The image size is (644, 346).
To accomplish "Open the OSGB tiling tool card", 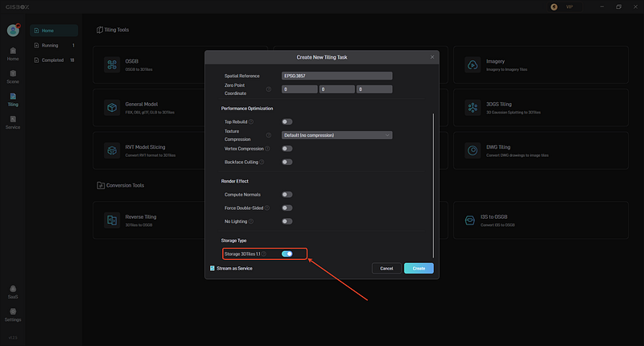I will point(149,65).
